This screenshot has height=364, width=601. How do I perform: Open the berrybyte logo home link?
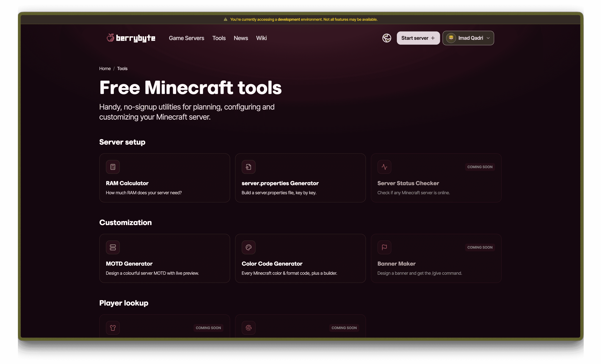pyautogui.click(x=131, y=38)
